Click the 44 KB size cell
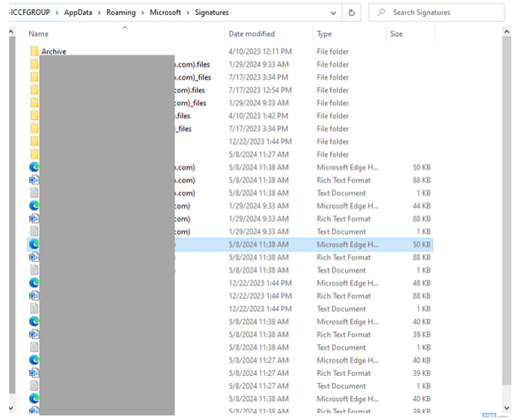 click(x=421, y=206)
